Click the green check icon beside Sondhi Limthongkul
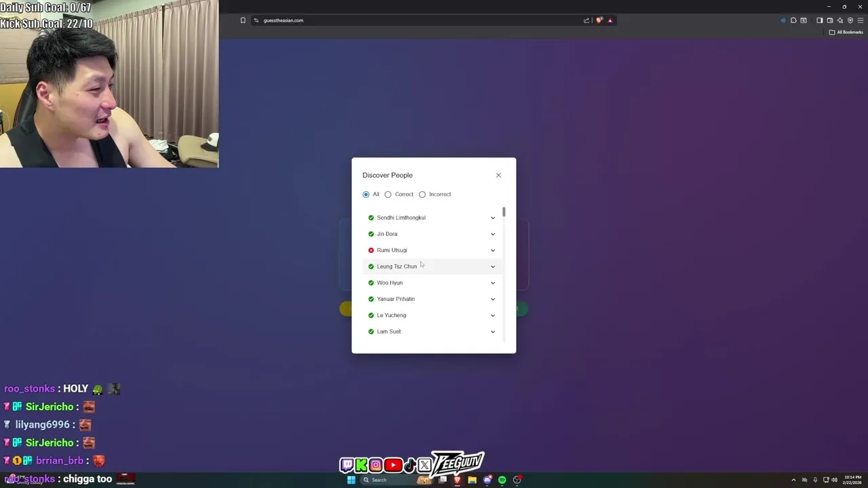 [371, 218]
